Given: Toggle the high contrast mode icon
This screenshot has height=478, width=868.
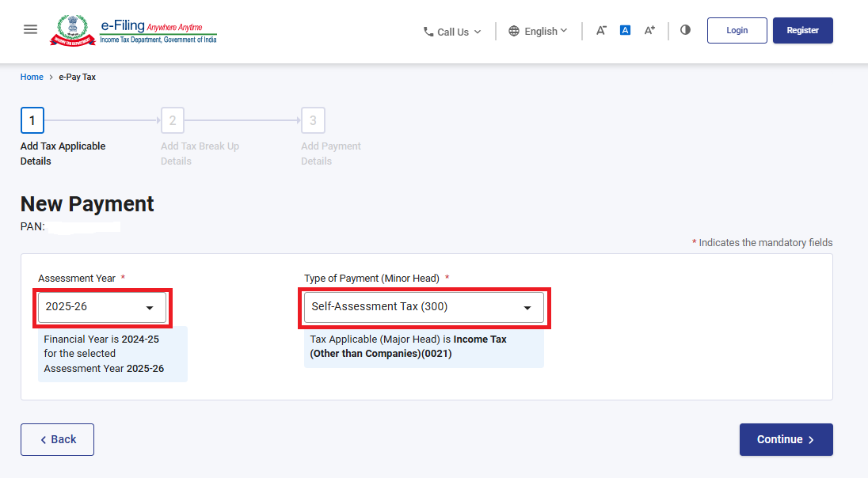Looking at the screenshot, I should point(685,30).
